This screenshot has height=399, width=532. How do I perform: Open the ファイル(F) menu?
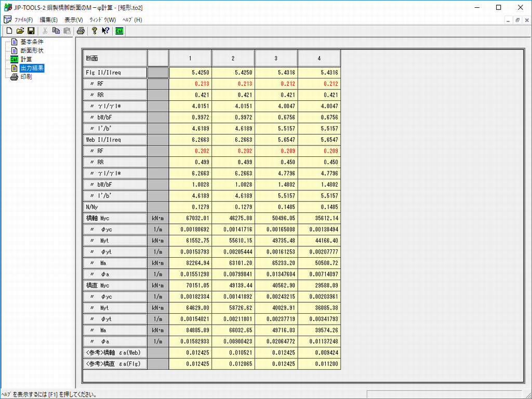pyautogui.click(x=23, y=20)
